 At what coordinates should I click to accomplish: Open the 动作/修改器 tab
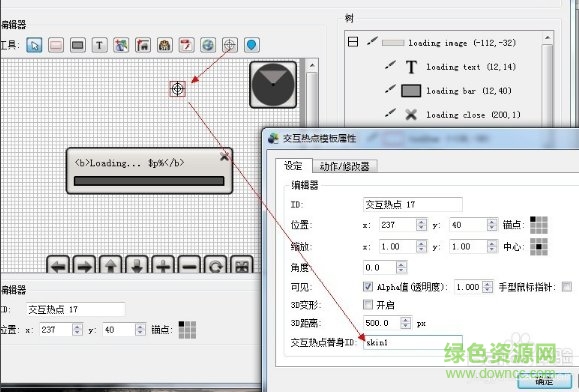click(x=345, y=166)
